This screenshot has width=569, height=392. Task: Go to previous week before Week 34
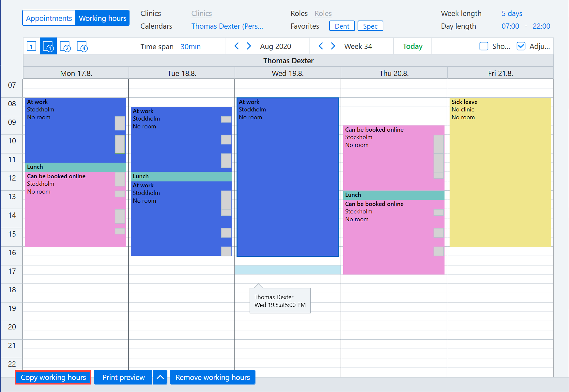point(321,46)
